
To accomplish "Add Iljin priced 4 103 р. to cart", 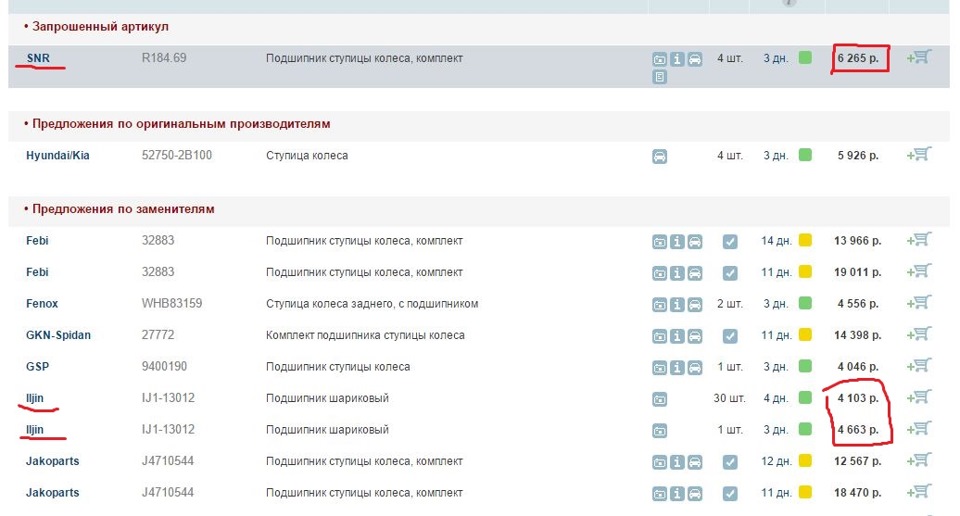I will click(x=919, y=397).
